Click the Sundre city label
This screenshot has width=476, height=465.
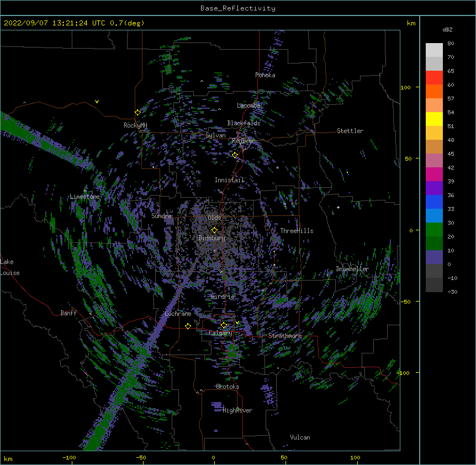(x=161, y=216)
